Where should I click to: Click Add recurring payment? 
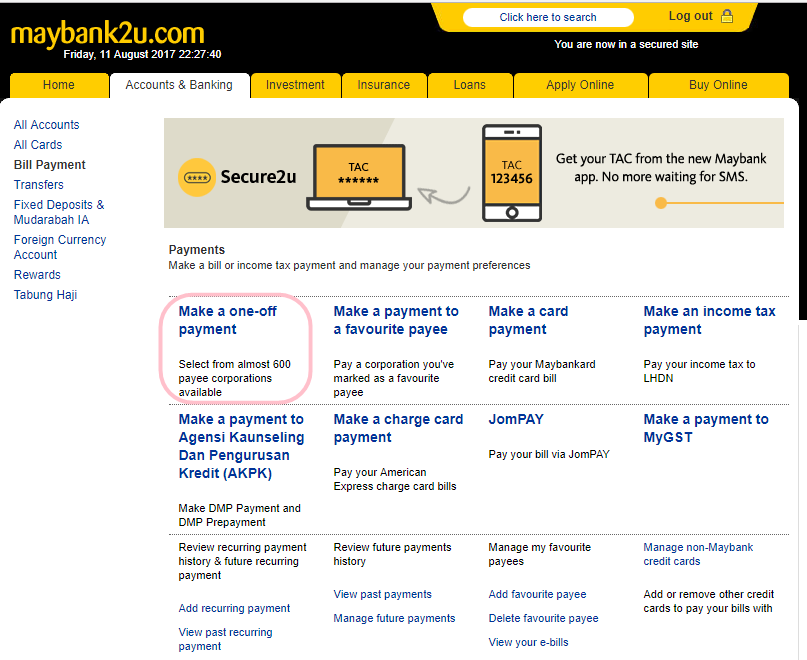[x=234, y=608]
